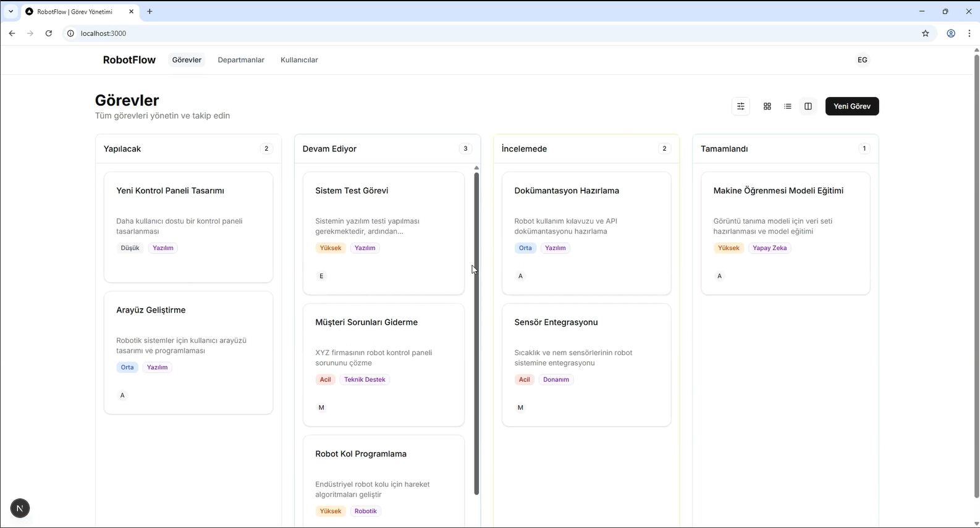Image resolution: width=980 pixels, height=528 pixels.
Task: Bookmark this page with star icon
Action: click(925, 33)
